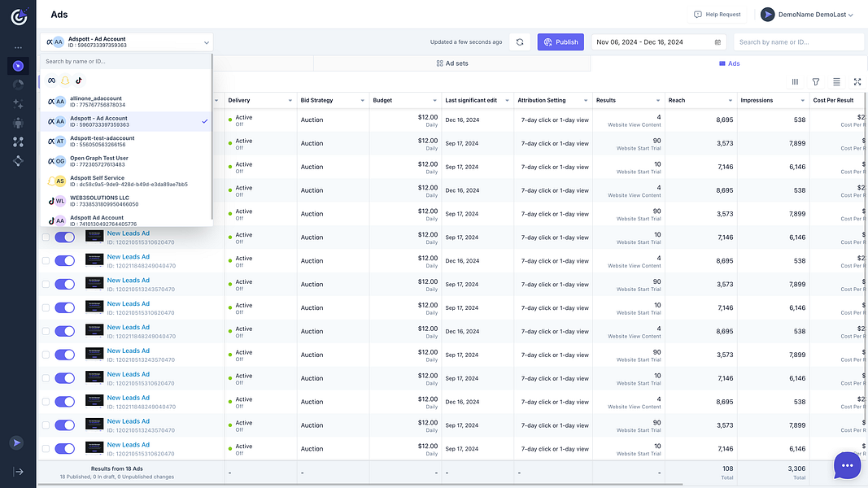The image size is (868, 488).
Task: Open the three-dots sidebar menu
Action: tap(18, 48)
